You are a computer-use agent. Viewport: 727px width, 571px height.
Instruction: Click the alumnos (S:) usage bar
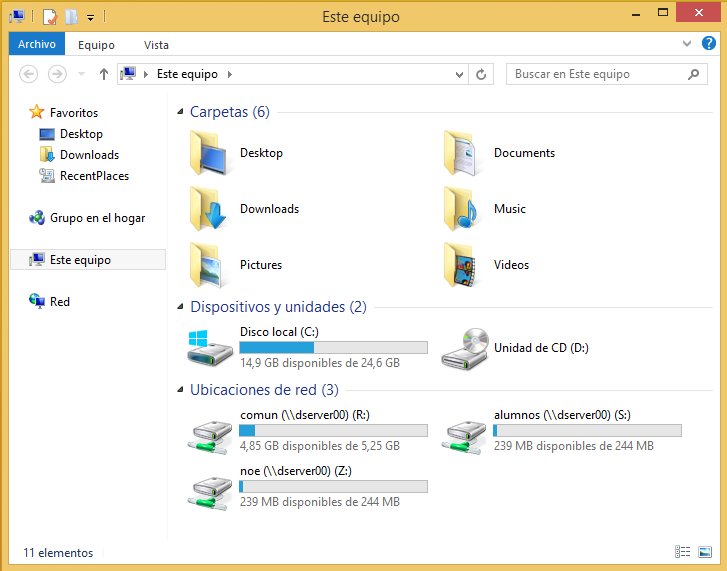tap(587, 431)
